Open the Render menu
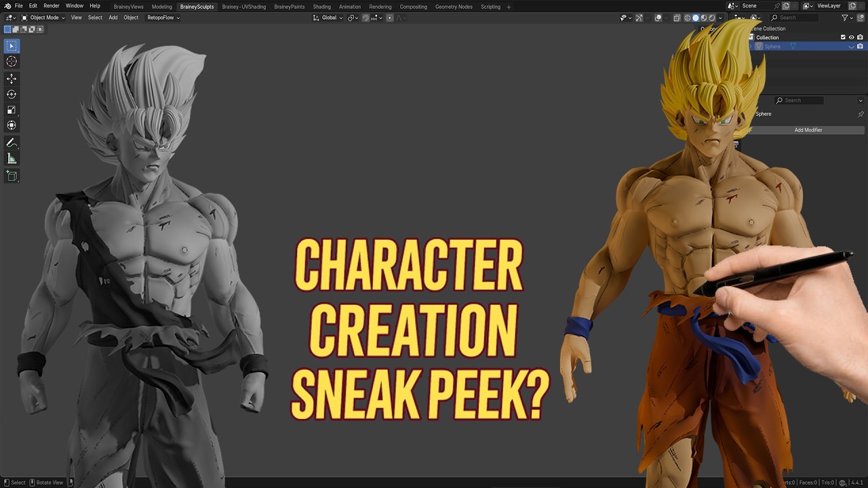Image resolution: width=868 pixels, height=488 pixels. 52,6
